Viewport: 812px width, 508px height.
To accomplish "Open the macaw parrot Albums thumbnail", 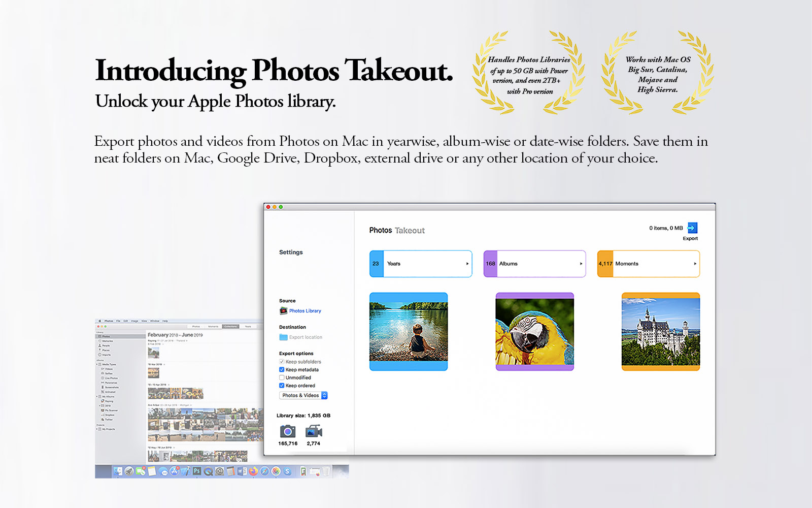I will pos(534,331).
